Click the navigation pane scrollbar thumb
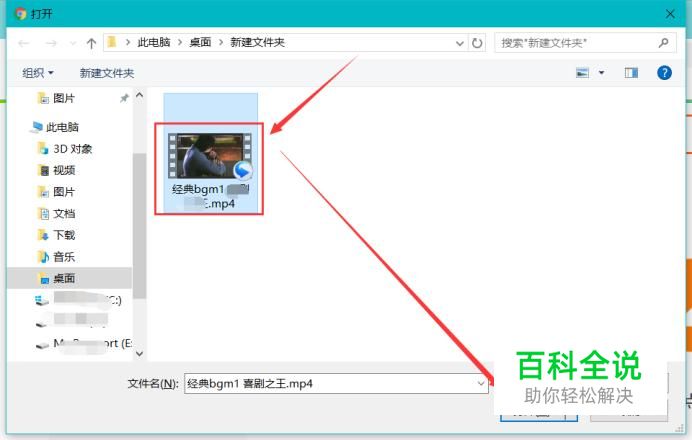692x440 pixels. [139, 226]
